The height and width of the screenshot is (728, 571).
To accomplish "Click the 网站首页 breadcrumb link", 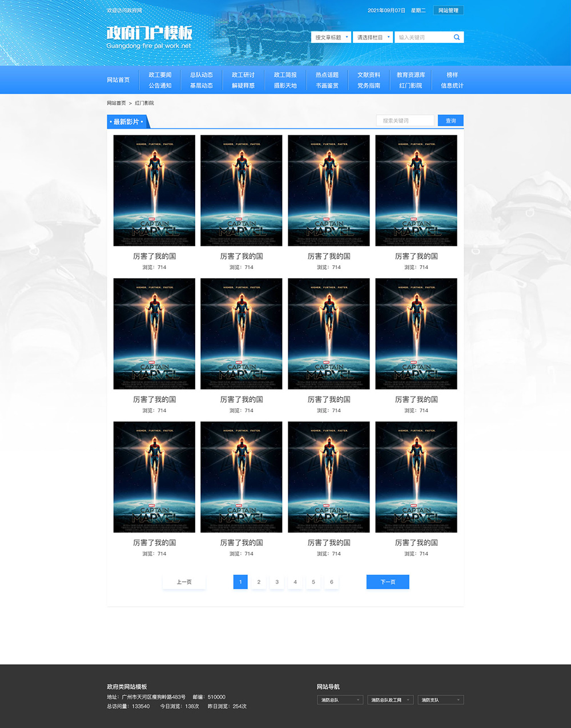I will coord(116,103).
